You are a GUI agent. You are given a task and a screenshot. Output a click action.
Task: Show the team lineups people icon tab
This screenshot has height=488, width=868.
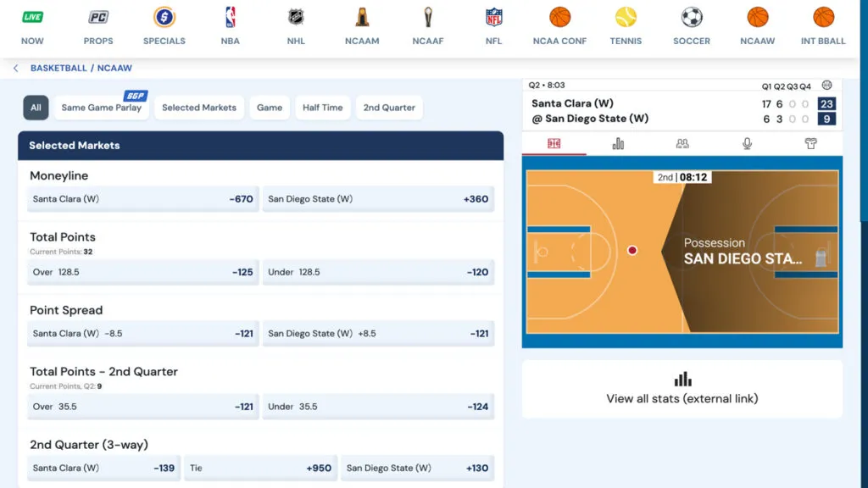tap(682, 144)
